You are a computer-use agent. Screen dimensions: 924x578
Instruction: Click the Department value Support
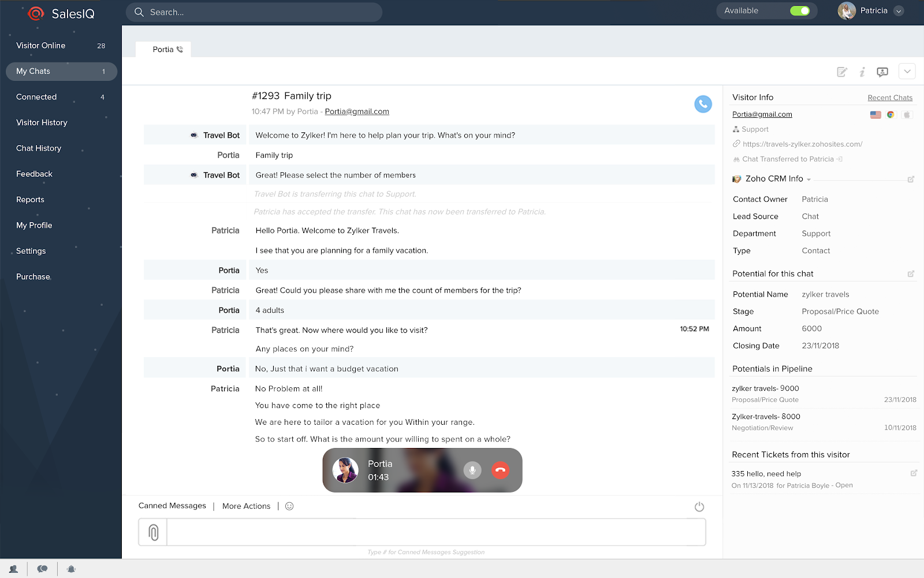point(816,234)
